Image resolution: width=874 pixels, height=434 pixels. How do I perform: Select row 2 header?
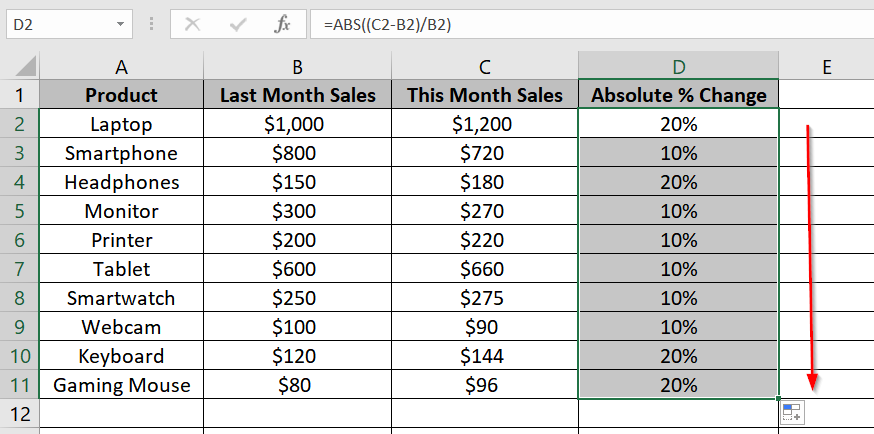click(x=20, y=123)
